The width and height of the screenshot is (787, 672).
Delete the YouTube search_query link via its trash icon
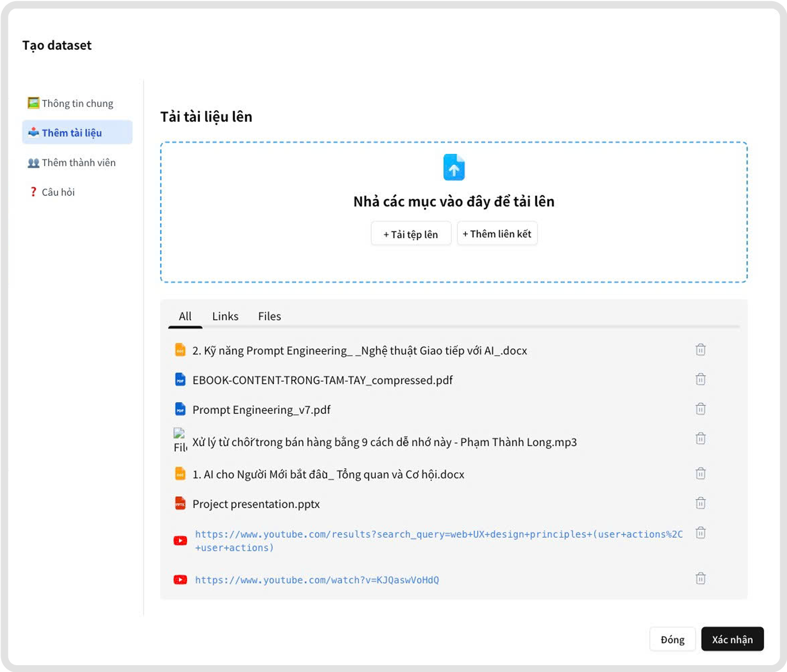(700, 533)
